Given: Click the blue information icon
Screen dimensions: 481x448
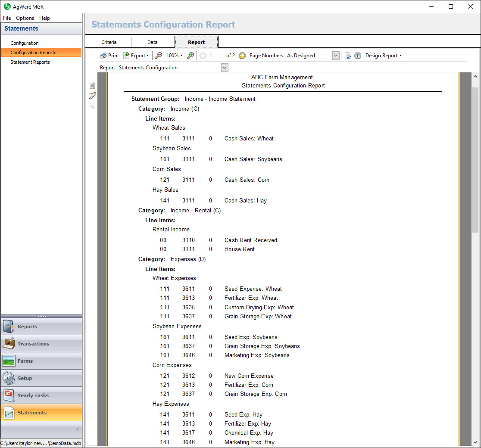Looking at the screenshot, I should coord(358,56).
